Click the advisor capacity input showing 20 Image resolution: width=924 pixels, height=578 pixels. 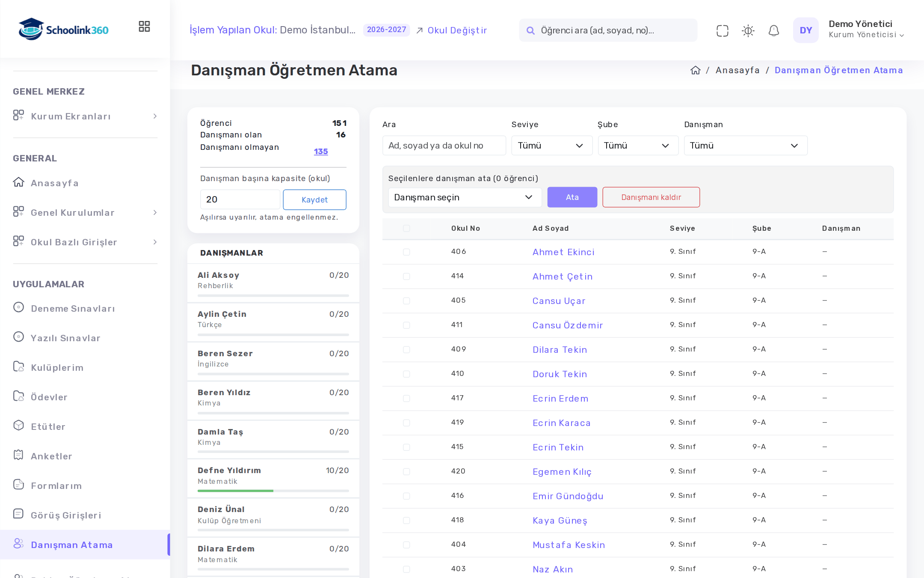tap(240, 200)
